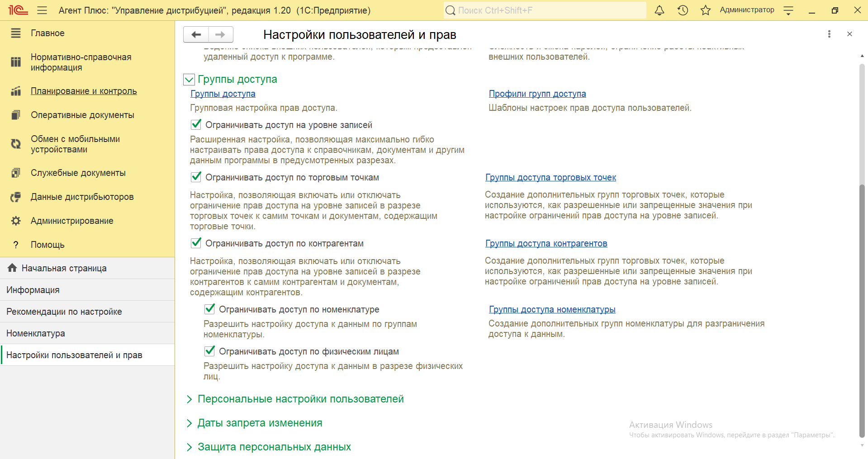Toggle Ограничивать доступ по контрагентам checkbox
868x459 pixels.
[196, 243]
